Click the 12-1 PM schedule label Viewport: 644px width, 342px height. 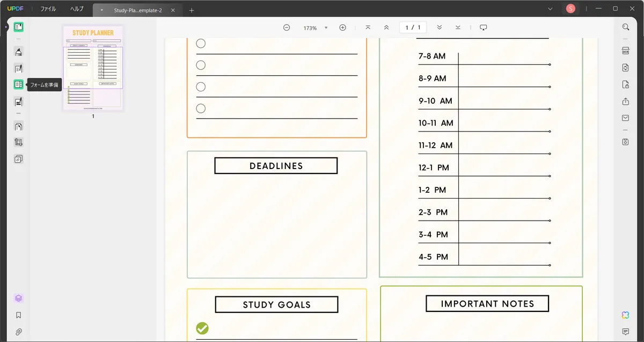pos(434,168)
